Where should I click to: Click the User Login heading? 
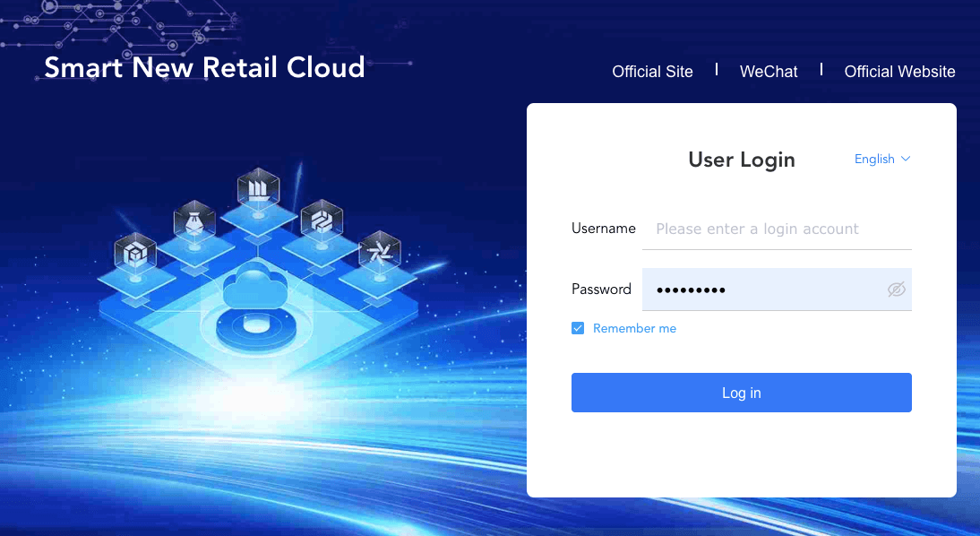(x=741, y=160)
